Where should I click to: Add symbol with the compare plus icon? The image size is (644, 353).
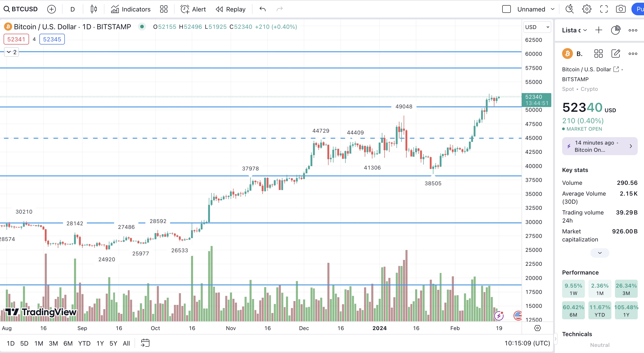pyautogui.click(x=52, y=9)
